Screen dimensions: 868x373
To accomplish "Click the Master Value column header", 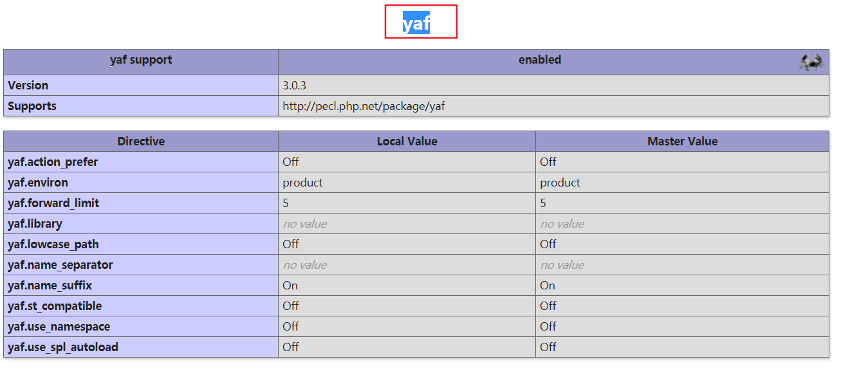I will 682,141.
